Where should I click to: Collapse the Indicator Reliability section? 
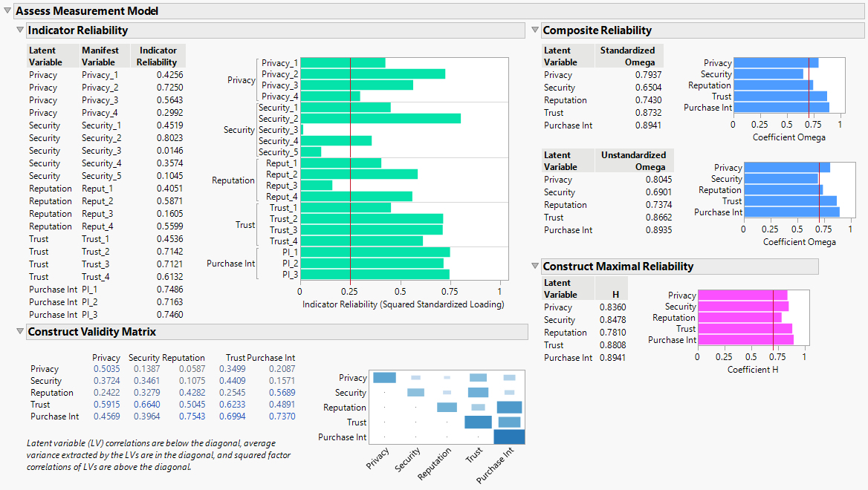click(x=19, y=30)
